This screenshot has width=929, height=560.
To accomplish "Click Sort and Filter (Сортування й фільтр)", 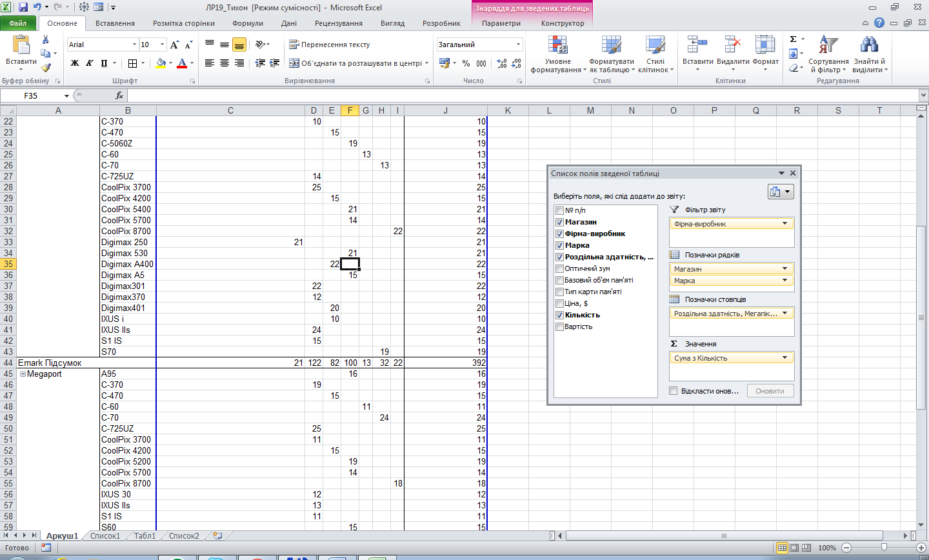I will 828,54.
